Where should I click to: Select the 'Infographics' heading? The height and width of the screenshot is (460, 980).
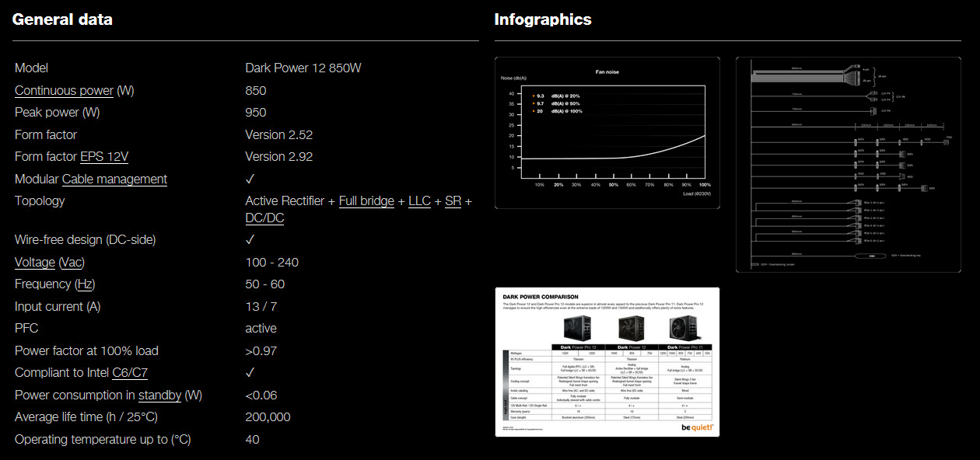pyautogui.click(x=543, y=19)
